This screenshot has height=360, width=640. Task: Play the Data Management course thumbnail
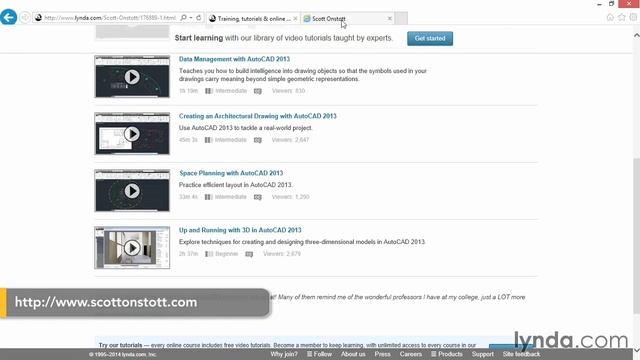[x=132, y=77]
